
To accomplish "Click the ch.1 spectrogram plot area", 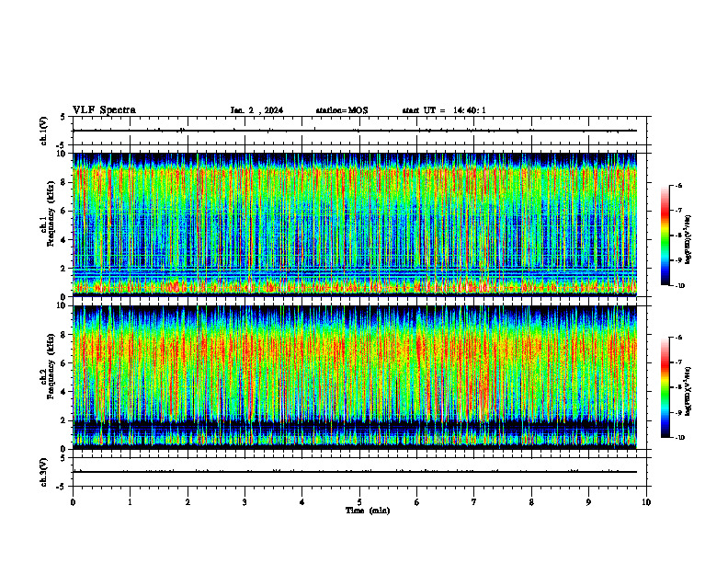I will pyautogui.click(x=355, y=224).
